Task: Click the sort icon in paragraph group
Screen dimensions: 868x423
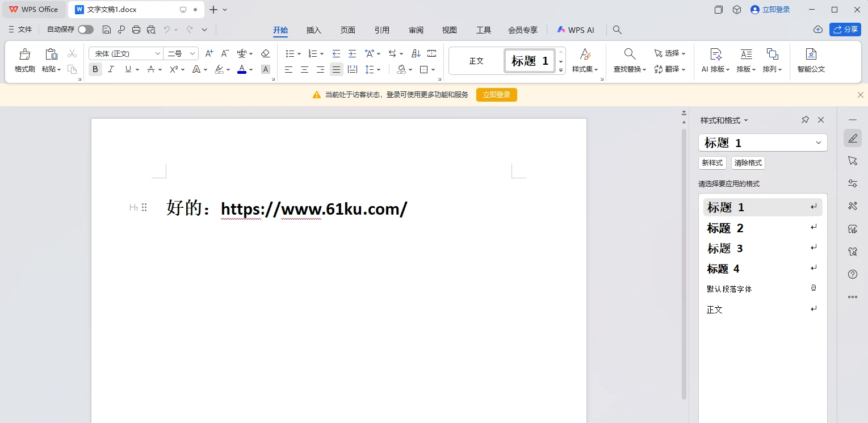Action: [416, 53]
